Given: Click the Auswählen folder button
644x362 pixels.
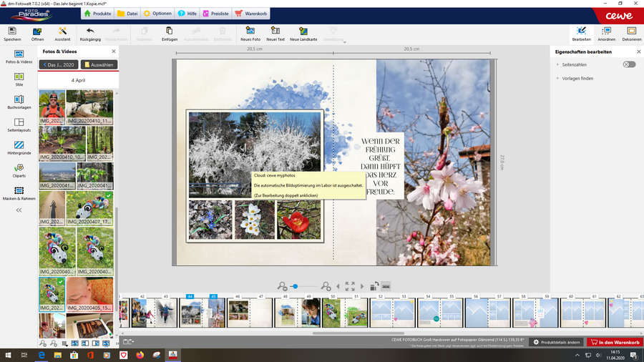Looking at the screenshot, I should click(99, 64).
